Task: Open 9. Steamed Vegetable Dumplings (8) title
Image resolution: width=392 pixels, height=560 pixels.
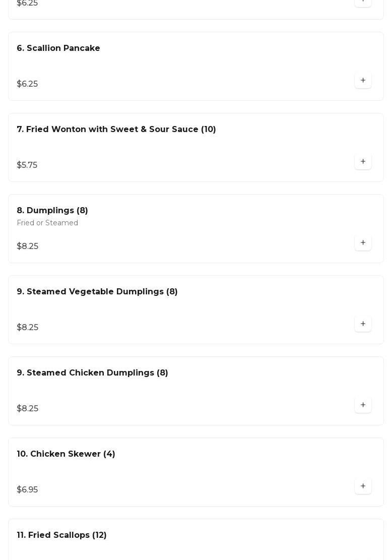Action: pyautogui.click(x=97, y=291)
